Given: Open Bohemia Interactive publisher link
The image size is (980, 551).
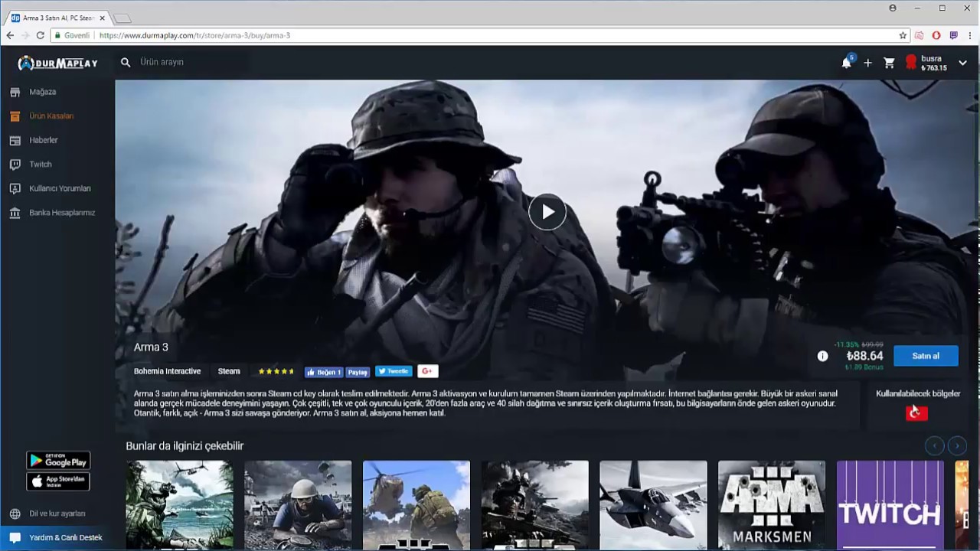Looking at the screenshot, I should pyautogui.click(x=167, y=371).
